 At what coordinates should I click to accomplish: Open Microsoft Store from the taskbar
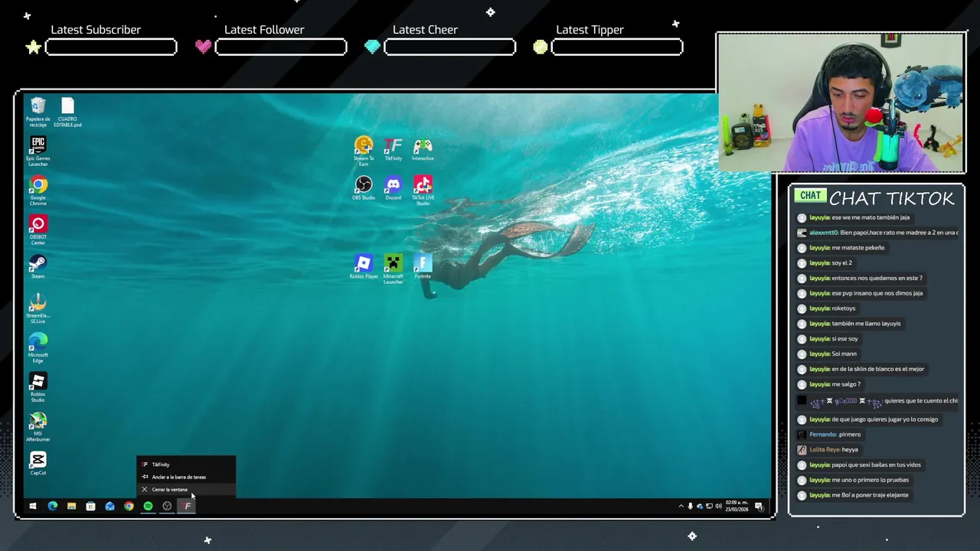tap(90, 506)
